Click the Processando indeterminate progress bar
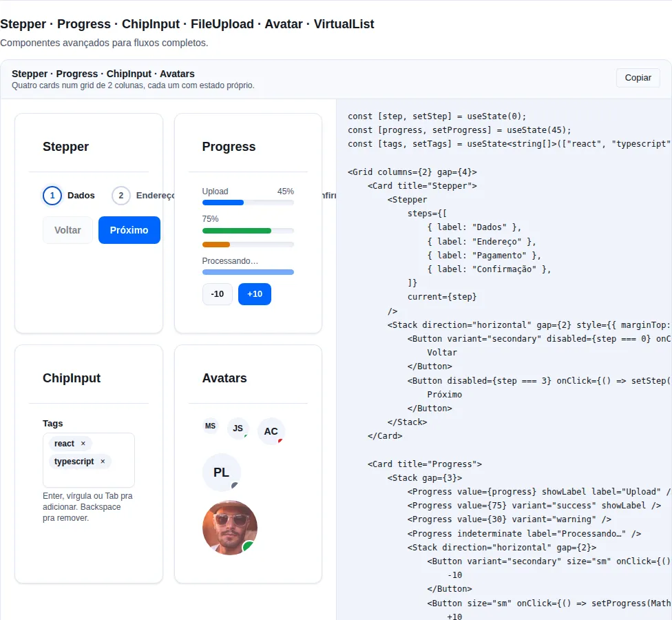 (x=248, y=272)
